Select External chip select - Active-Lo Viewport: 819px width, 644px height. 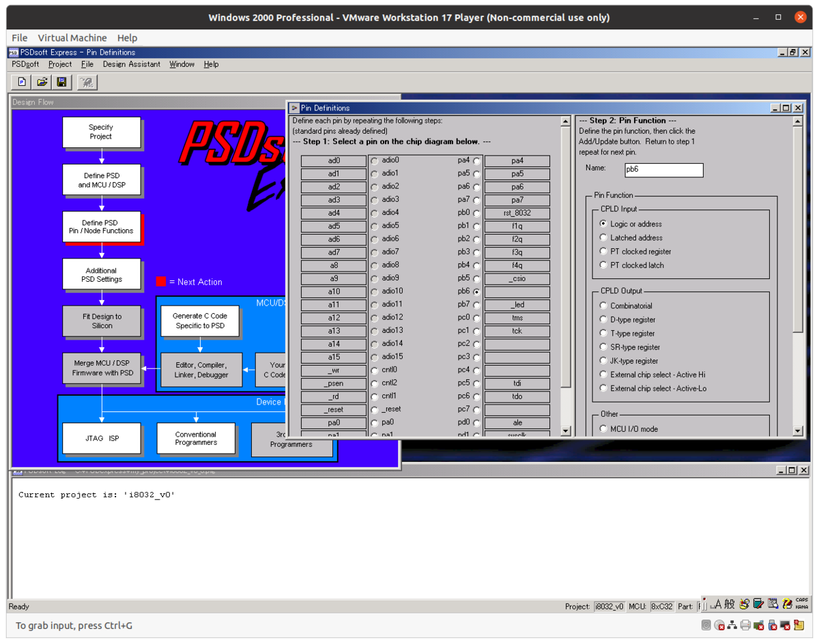pos(603,388)
